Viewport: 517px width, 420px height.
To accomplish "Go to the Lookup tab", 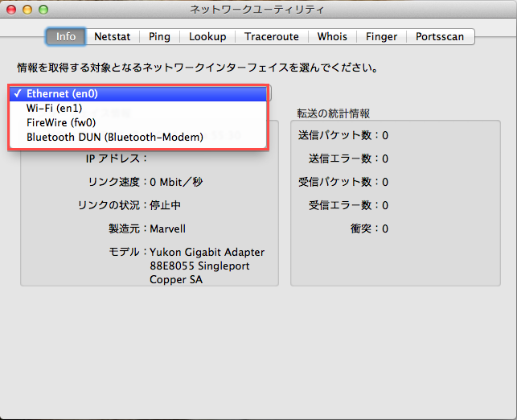I will coord(207,36).
